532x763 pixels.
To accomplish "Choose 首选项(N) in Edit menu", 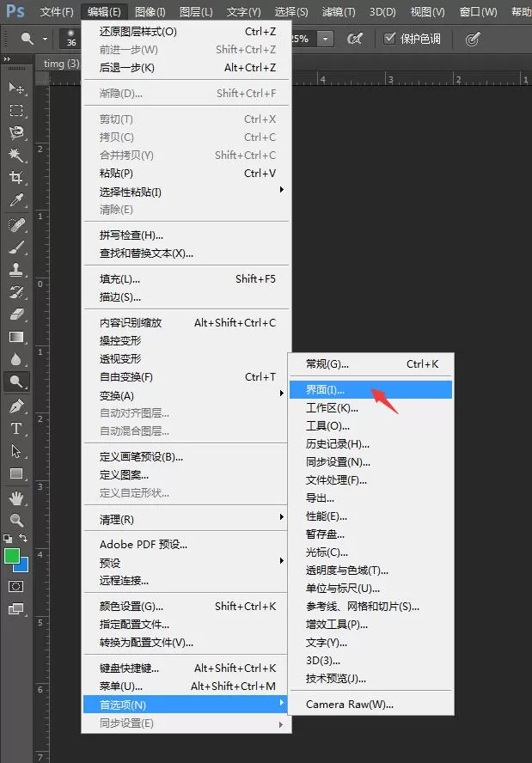I will pyautogui.click(x=185, y=705).
